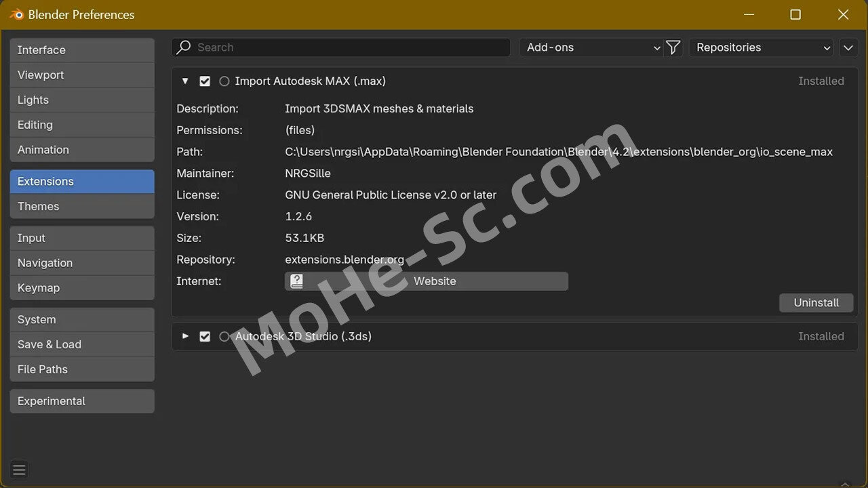868x488 pixels.
Task: Disable the Autodesk 3D Studio add-on checkbox
Action: coord(205,337)
